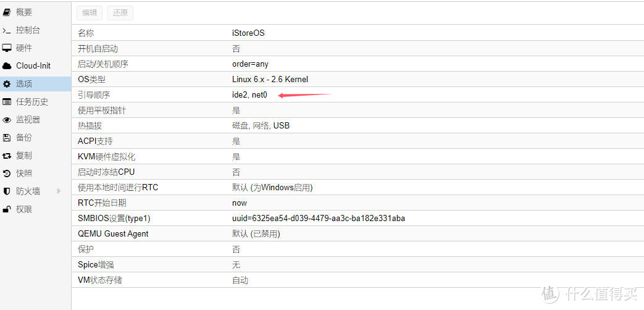Click the Monitor eye icon
Viewport: 644px width, 310px height.
pos(7,120)
